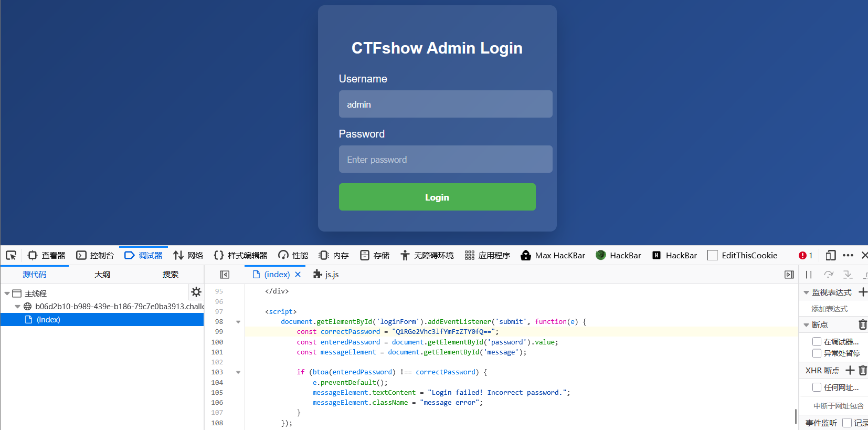Screen dimensions: 868x430
Task: Click 'Login failed! Incorrect password.' text in code
Action: [497, 393]
